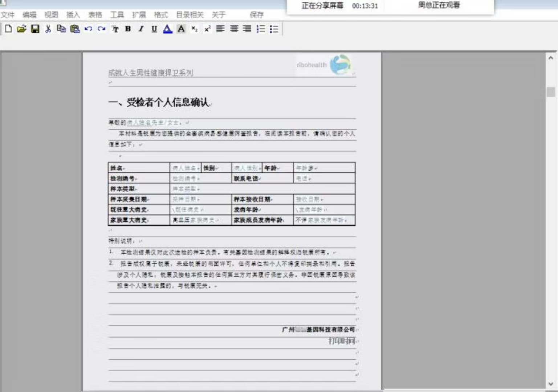Screen dimensions: 558x392
Task: Click the paste clipboard icon
Action: pos(75,29)
